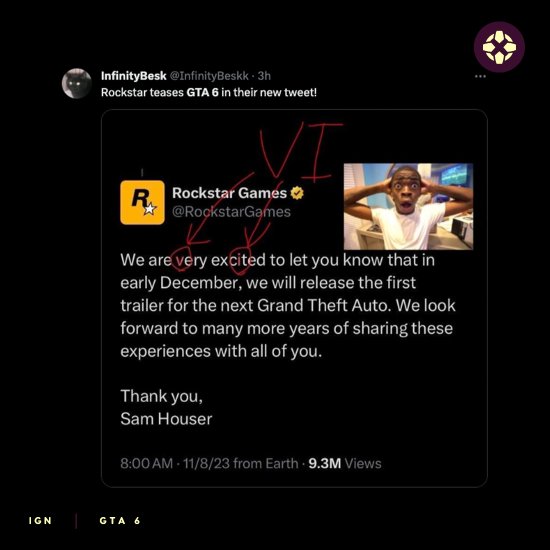This screenshot has width=550, height=550.
Task: Open the shocked man reaction image
Action: click(408, 207)
